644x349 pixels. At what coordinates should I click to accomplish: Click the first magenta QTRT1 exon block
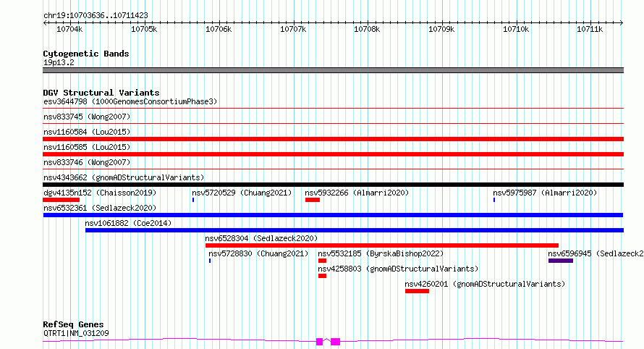coord(320,342)
